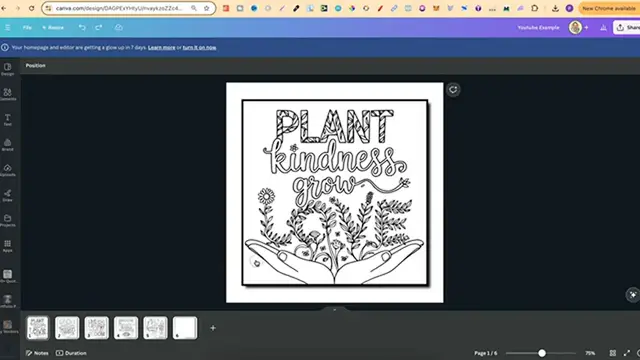Viewport: 640px width, 360px height.
Task: Select page 5 thumbnail
Action: pyautogui.click(x=155, y=328)
